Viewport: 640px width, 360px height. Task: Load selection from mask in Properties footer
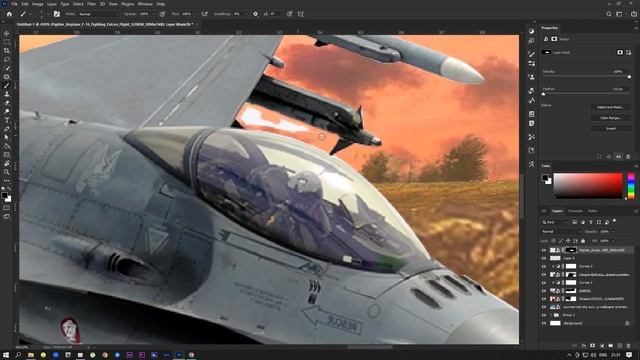pyautogui.click(x=599, y=157)
